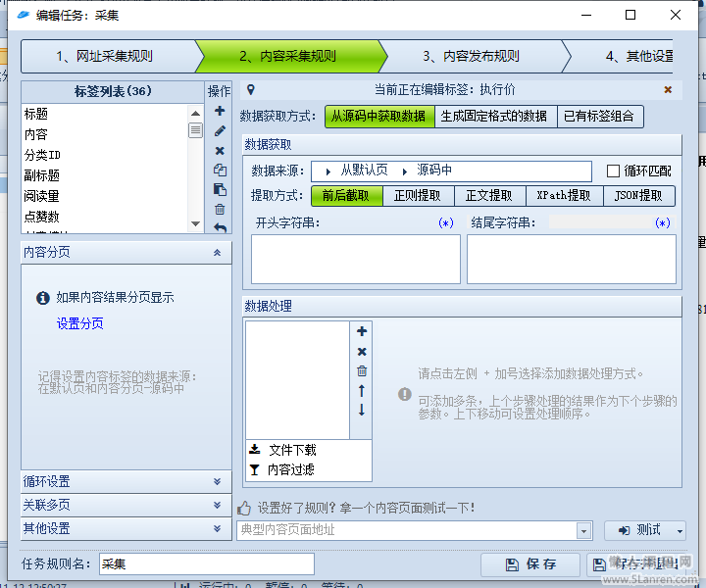Click tag list scrollbar thumb

click(195, 130)
